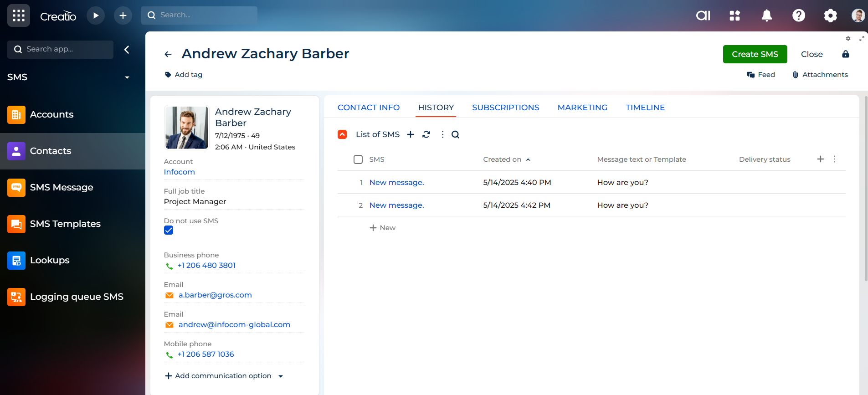Click the global Search field

click(200, 15)
